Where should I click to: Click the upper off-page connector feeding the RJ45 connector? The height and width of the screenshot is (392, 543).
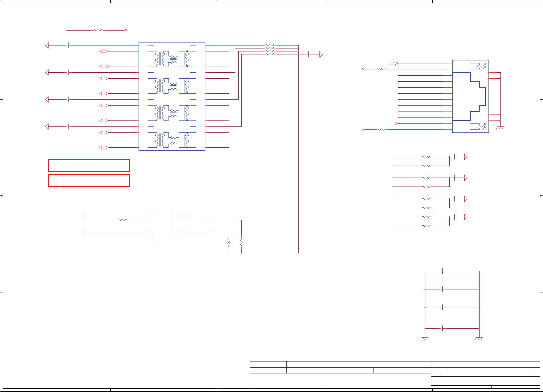(x=393, y=63)
